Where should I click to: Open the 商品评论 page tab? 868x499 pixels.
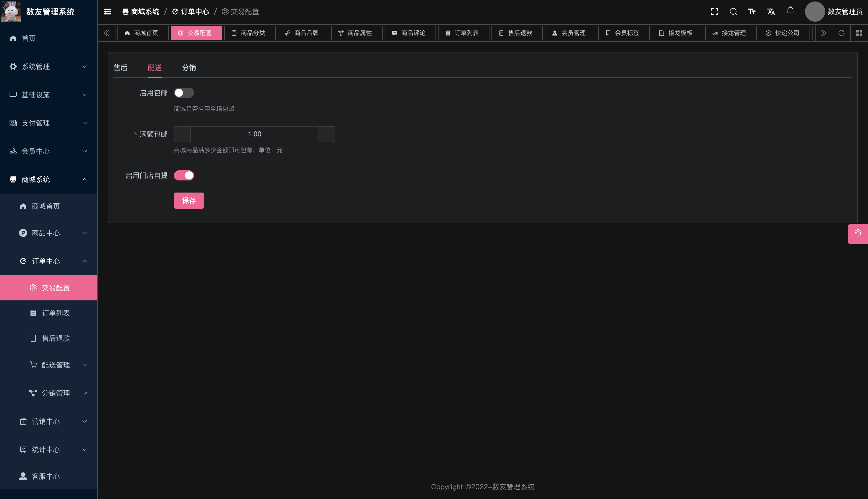point(410,33)
